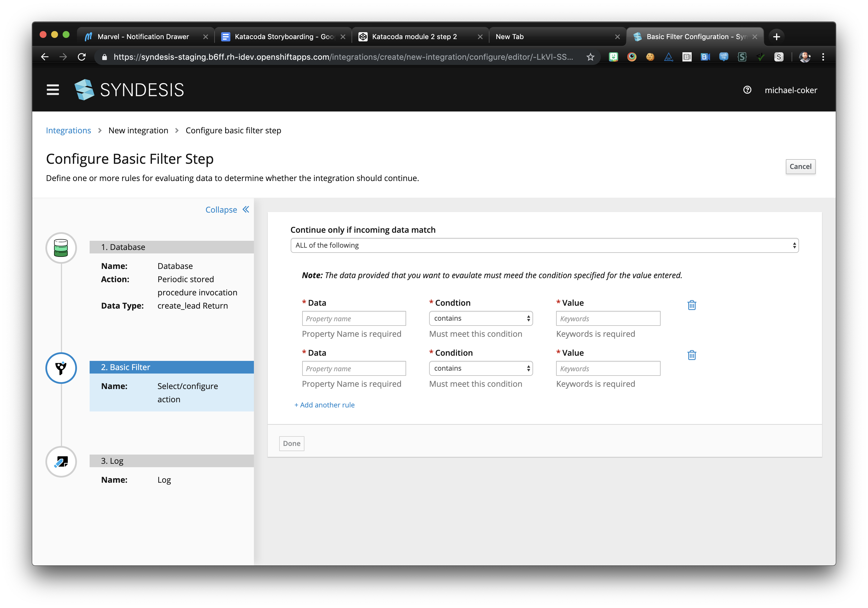Click the browser reload icon

[x=82, y=57]
